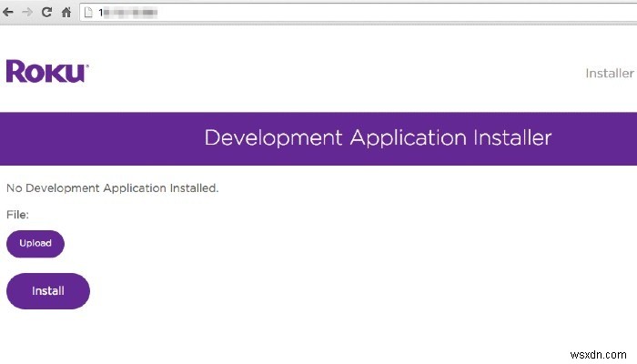Open the Installer link in the header
Viewport: 637px width, 364px height.
pos(610,74)
